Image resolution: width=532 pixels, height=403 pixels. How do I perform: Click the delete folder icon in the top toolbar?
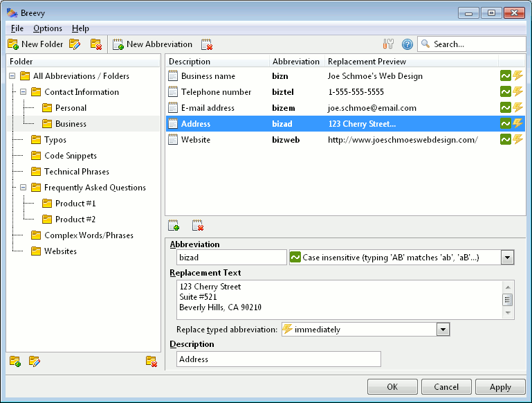95,44
